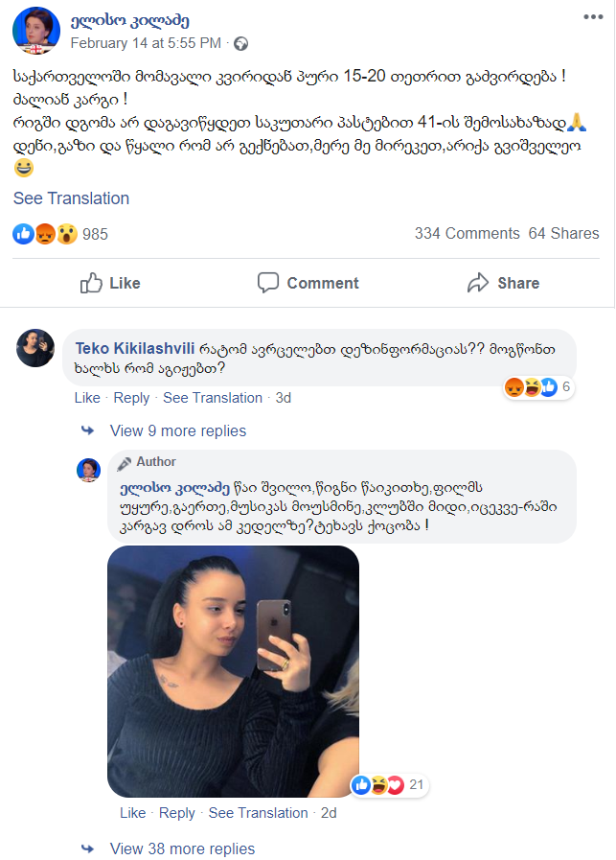Click the Comment speech bubble button
This screenshot has height=860, width=616.
(308, 283)
